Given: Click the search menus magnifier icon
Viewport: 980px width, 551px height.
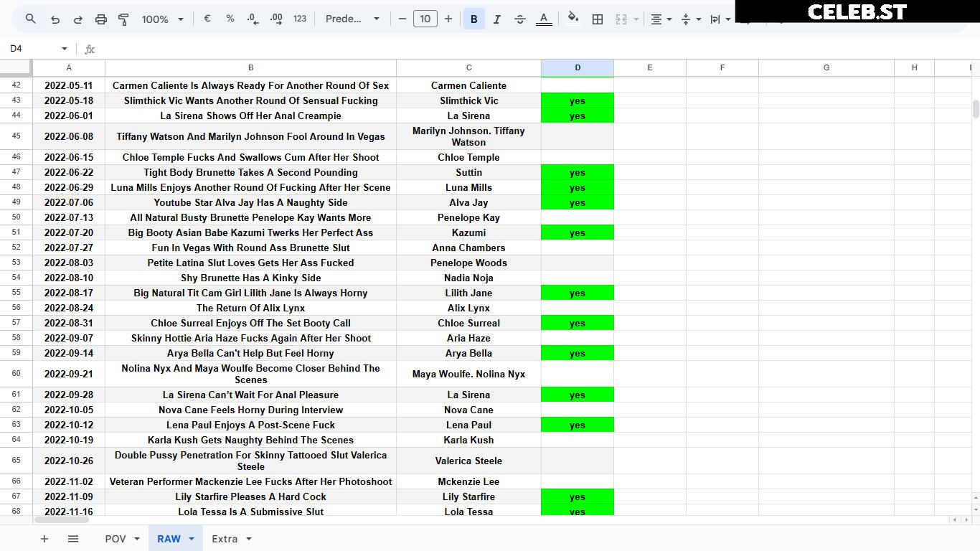Looking at the screenshot, I should [x=30, y=19].
